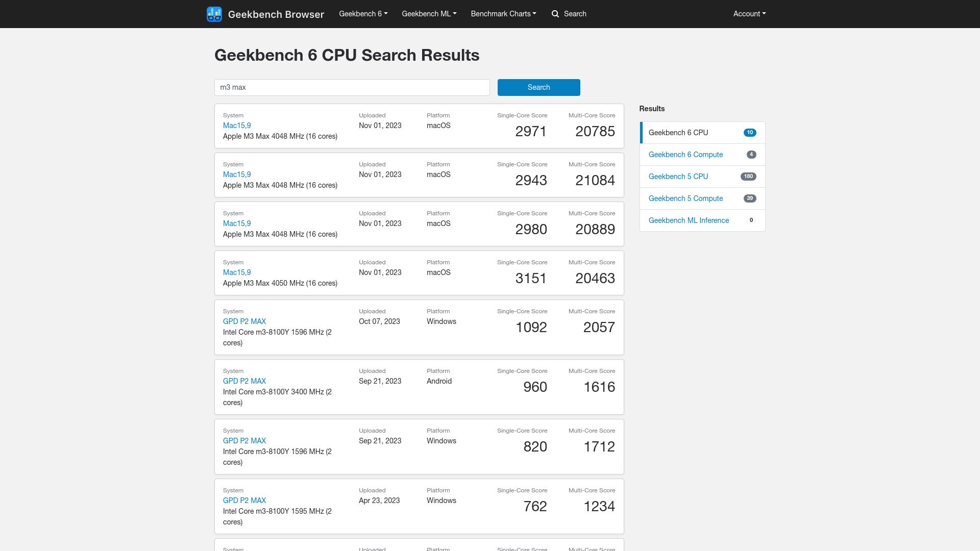Click the multi-core score 2057
Screen dimensions: 980x551
(x=599, y=328)
